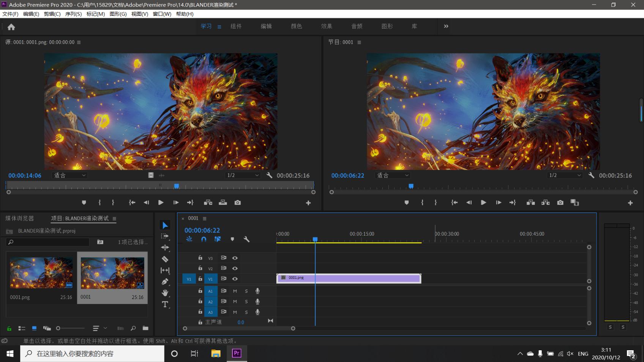Open Program monitor playback resolution dropdown

[565, 175]
